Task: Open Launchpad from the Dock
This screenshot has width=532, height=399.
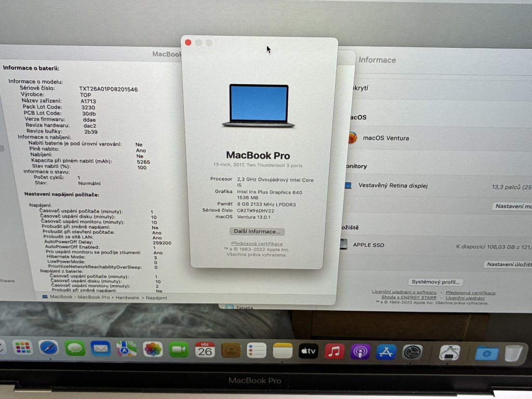Action: [22, 348]
